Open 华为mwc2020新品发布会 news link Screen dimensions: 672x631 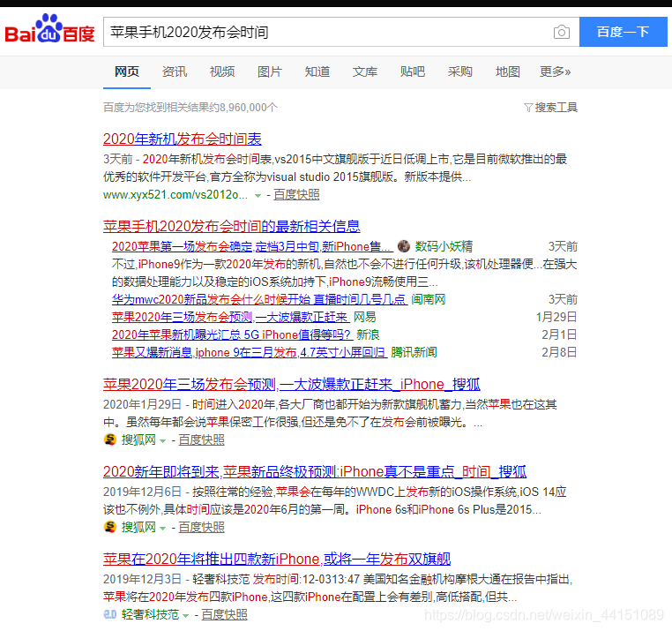259,299
